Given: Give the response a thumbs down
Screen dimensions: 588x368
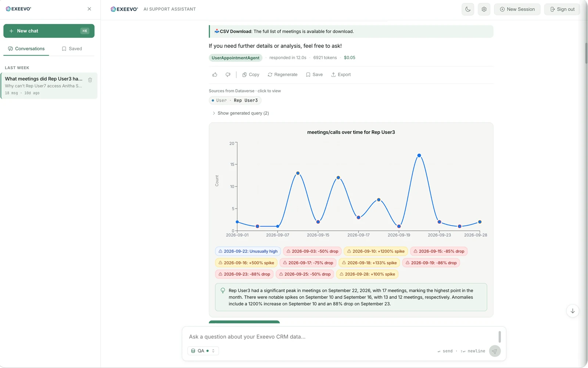Looking at the screenshot, I should pos(228,75).
